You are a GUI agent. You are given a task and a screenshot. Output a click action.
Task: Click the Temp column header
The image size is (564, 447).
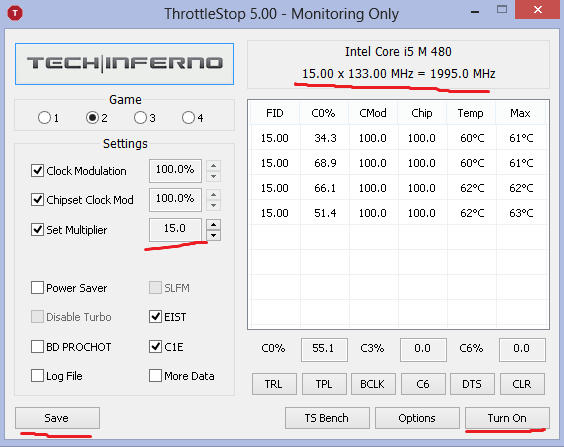[471, 113]
